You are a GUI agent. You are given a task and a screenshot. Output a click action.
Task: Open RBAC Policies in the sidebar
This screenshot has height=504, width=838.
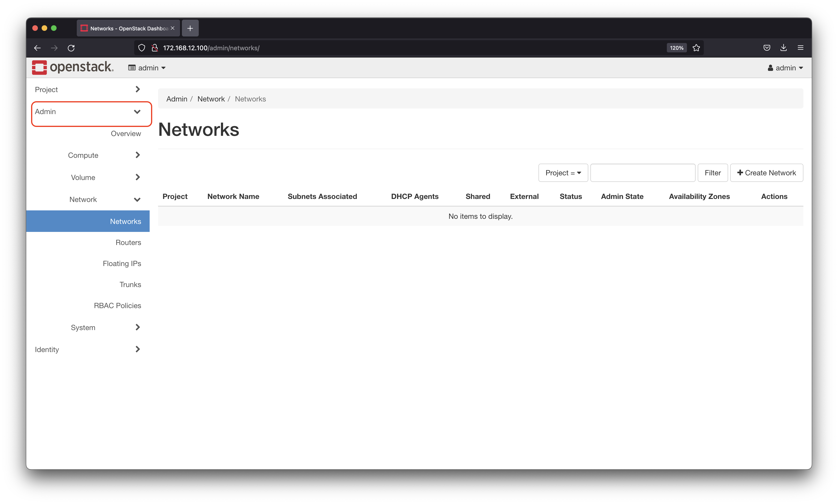(x=118, y=306)
